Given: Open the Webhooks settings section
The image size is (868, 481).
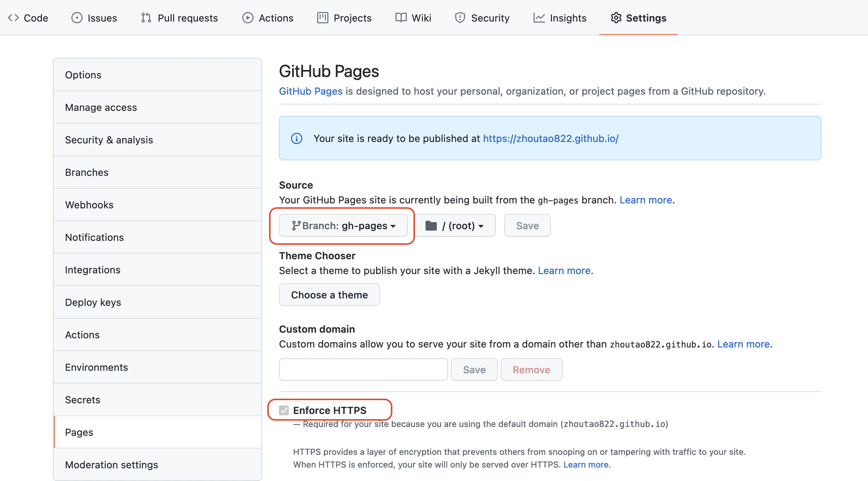Looking at the screenshot, I should (89, 205).
